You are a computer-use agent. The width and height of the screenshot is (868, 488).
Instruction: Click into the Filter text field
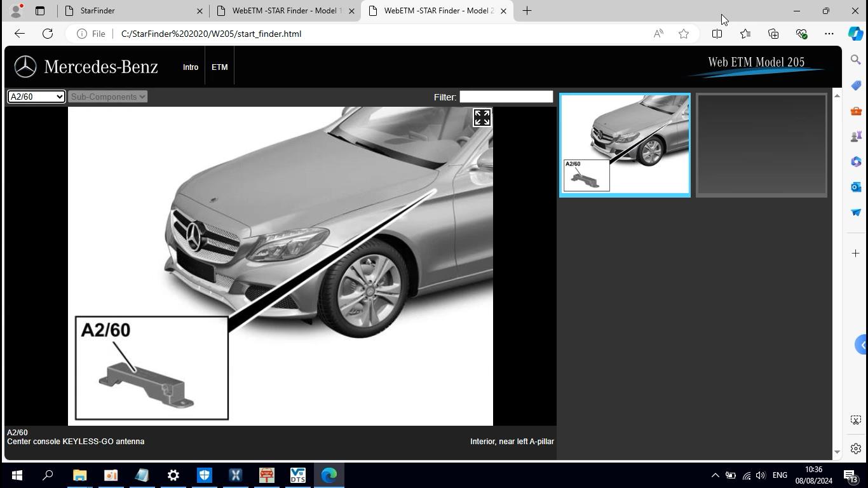tap(506, 97)
